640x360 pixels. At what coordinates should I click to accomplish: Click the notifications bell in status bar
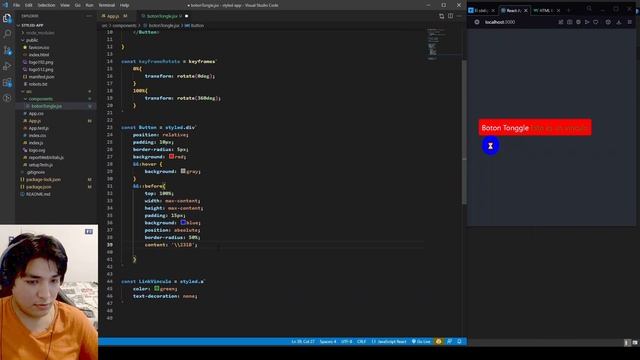click(x=459, y=341)
